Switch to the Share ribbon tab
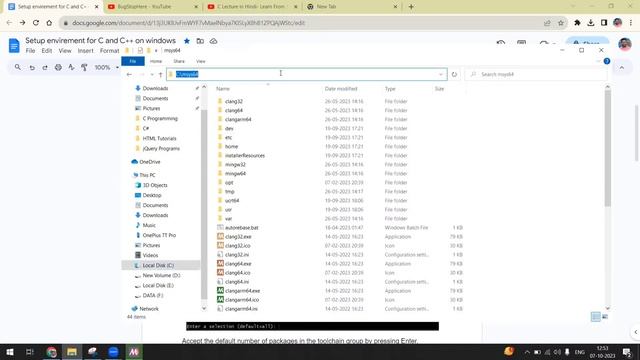Screen dimensions: 640x360 pos(179,61)
